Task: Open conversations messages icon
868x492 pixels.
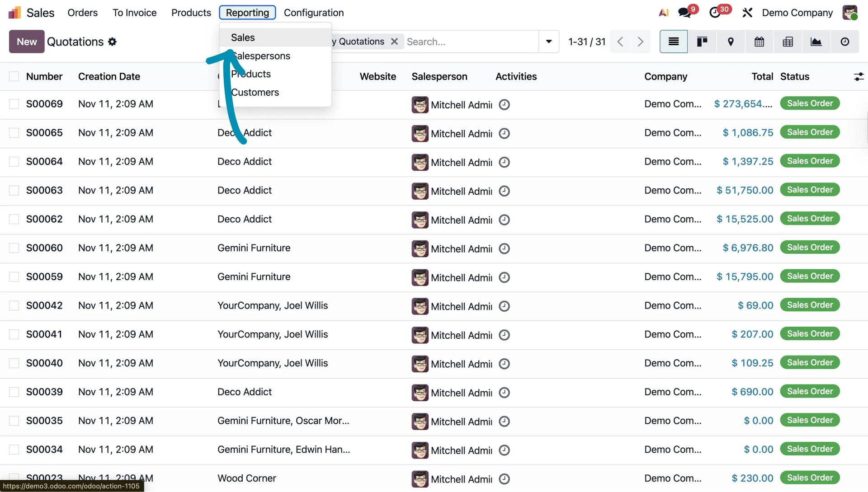Action: [x=684, y=13]
